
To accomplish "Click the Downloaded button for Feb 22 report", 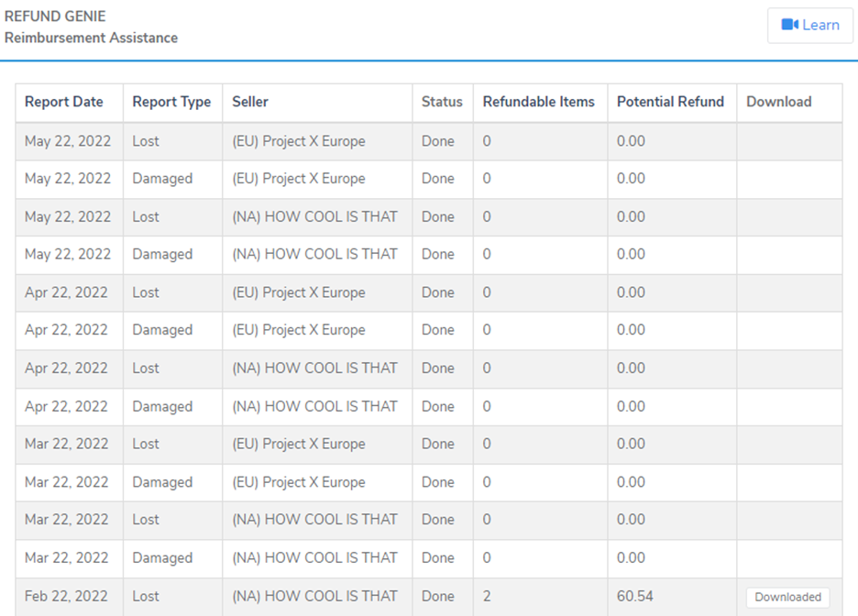I will tap(787, 597).
